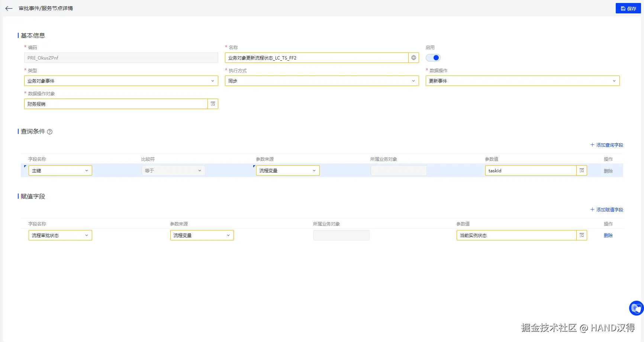The height and width of the screenshot is (342, 644).
Task: Click the taskId parameter value field
Action: click(531, 170)
